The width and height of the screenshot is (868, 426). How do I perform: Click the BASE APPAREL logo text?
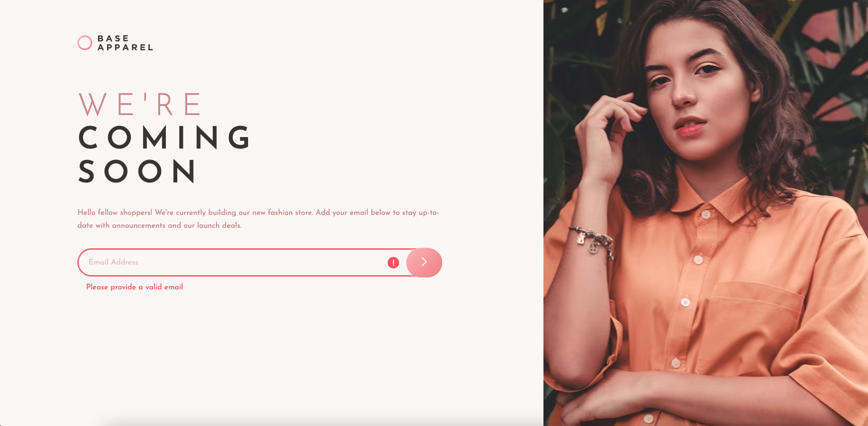[x=125, y=43]
